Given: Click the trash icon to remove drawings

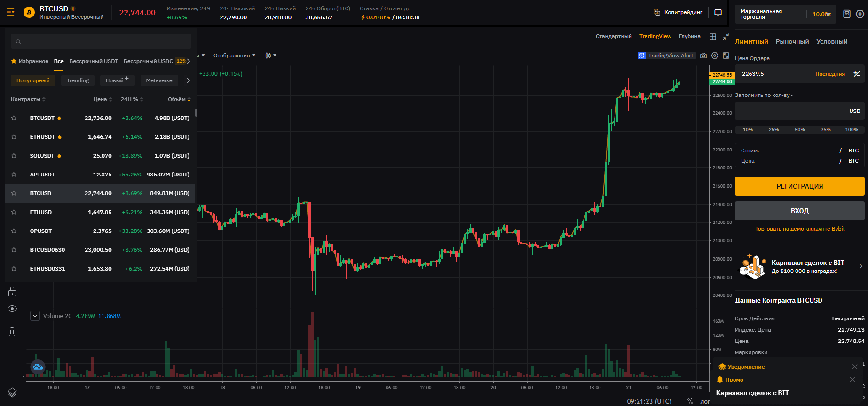Looking at the screenshot, I should (12, 332).
